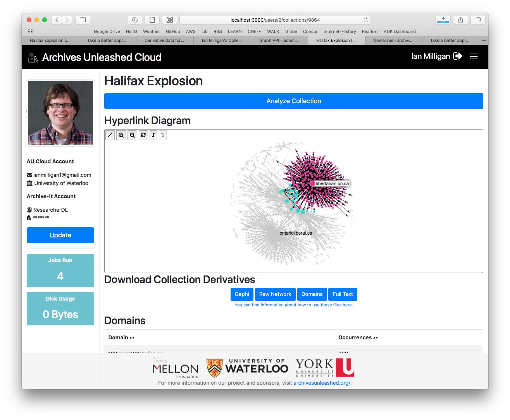510x420 pixels.
Task: Download the Raw Network derivative
Action: pos(275,294)
